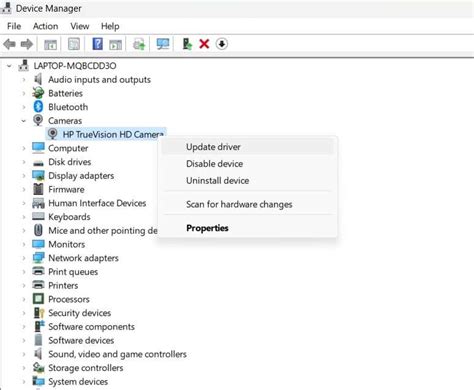Expand the System devices category
474x390 pixels.
tap(24, 381)
